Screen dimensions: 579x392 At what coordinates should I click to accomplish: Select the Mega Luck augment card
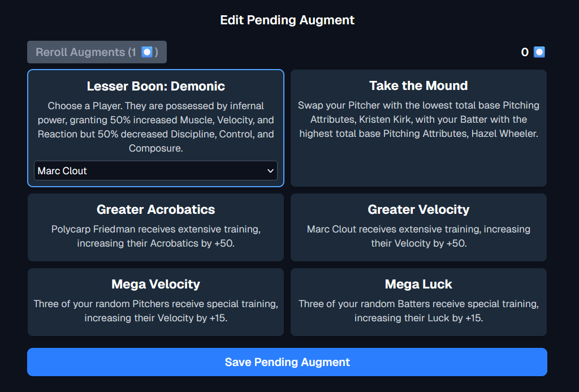point(418,301)
